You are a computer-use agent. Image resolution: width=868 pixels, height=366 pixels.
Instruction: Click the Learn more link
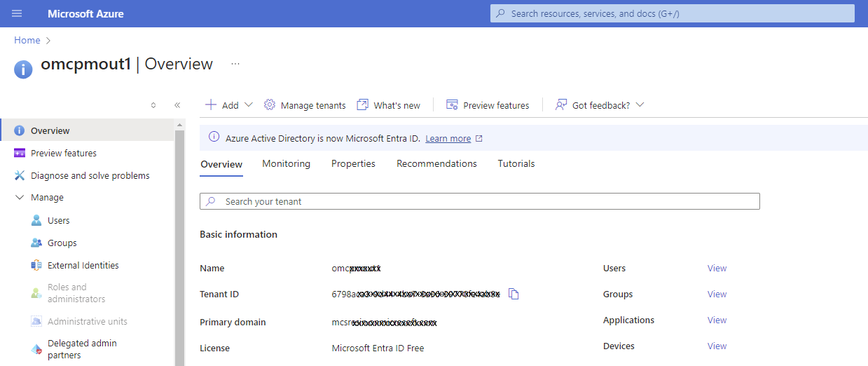coord(448,139)
